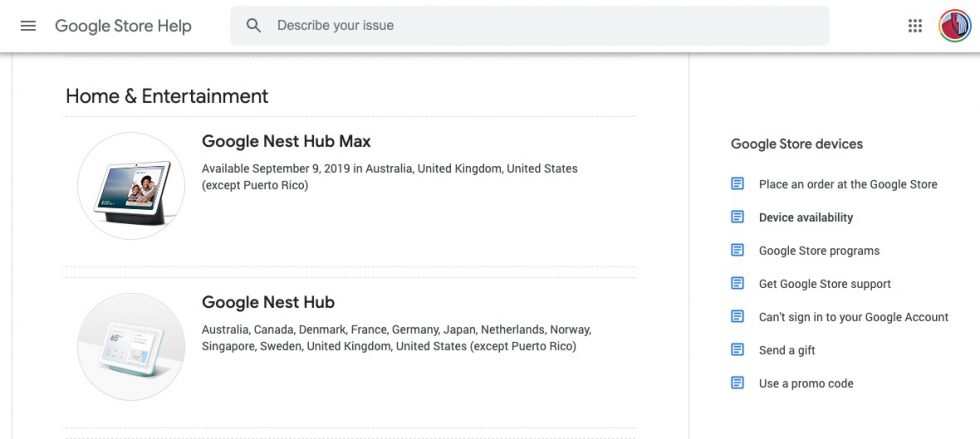Go to Google Store Help home title
This screenshot has width=980, height=439.
(x=123, y=26)
